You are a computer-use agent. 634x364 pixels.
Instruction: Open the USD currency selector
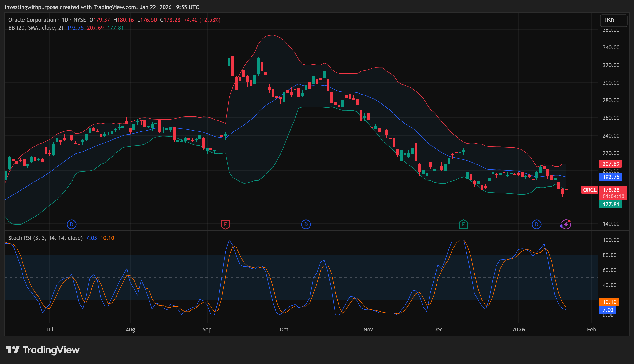(x=613, y=21)
